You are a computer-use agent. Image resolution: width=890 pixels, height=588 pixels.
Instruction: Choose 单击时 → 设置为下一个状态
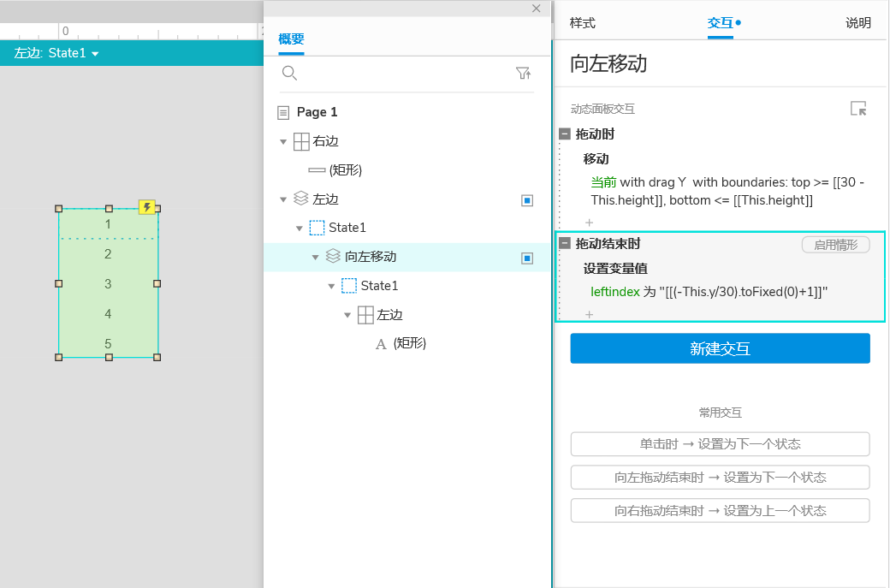720,444
